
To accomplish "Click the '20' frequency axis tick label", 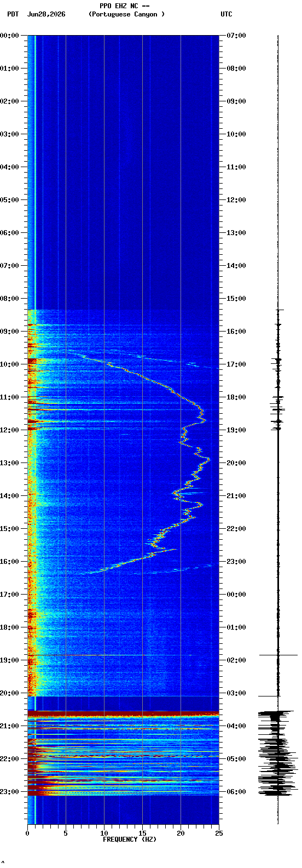I will 181,833.
